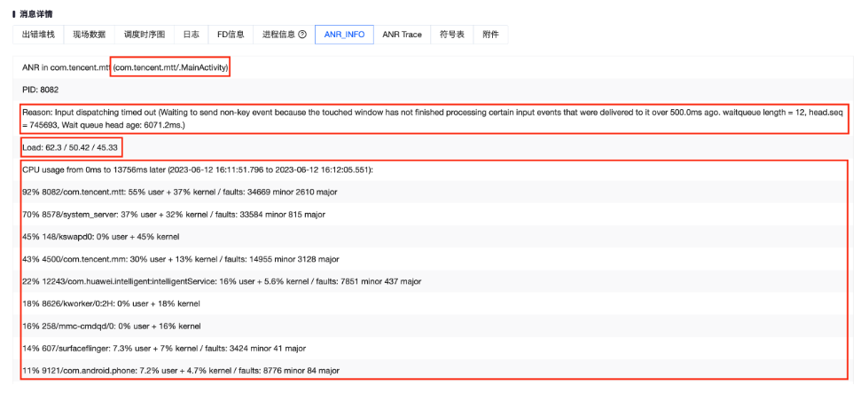Open the 出错堆栈 tab

[x=39, y=35]
